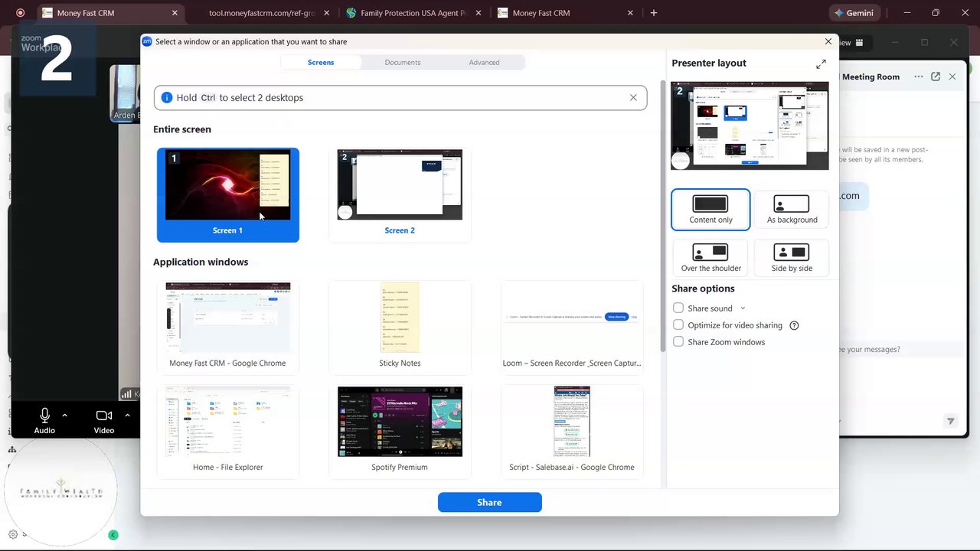The height and width of the screenshot is (551, 980).
Task: Close the Zoom share selection dialog
Action: click(x=828, y=41)
